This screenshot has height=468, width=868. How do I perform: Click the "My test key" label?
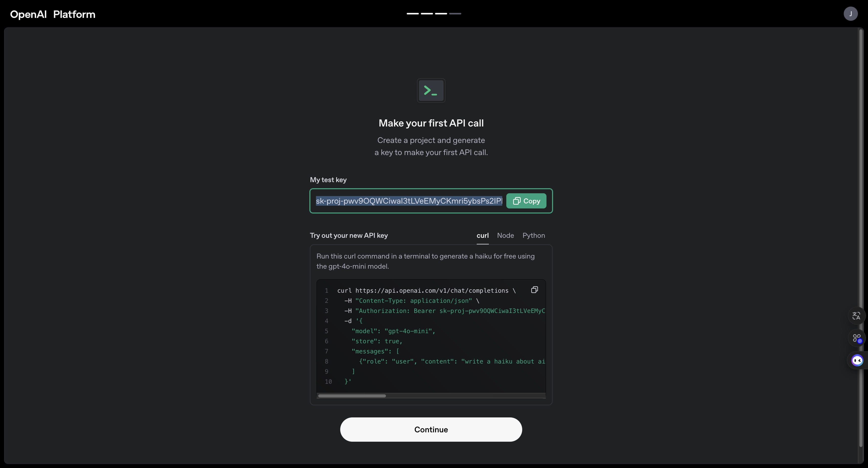(x=328, y=180)
